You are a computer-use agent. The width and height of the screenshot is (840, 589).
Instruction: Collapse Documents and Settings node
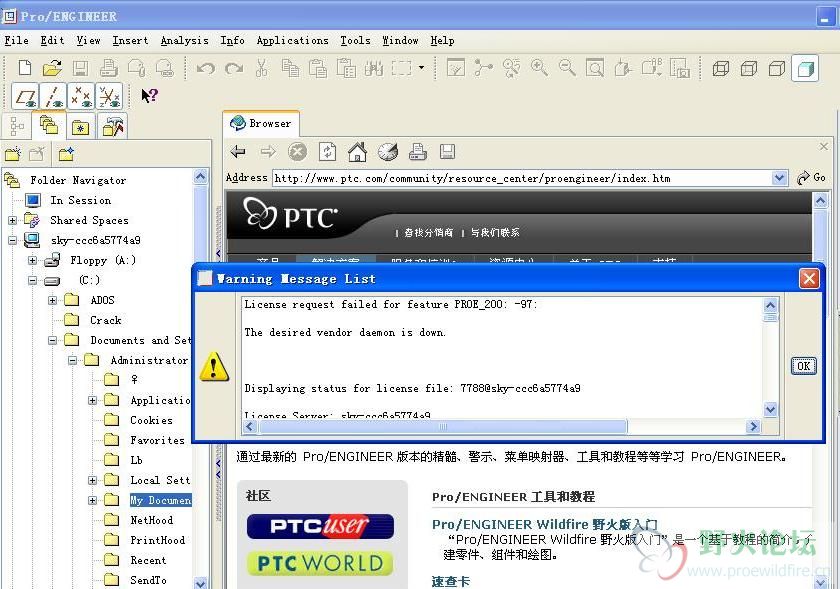click(x=52, y=340)
